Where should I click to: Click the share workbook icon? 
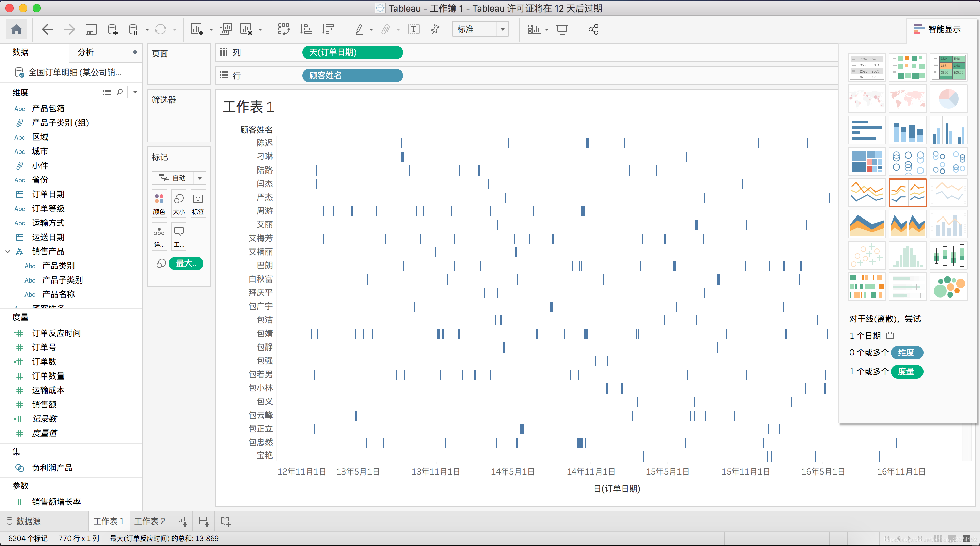tap(593, 29)
